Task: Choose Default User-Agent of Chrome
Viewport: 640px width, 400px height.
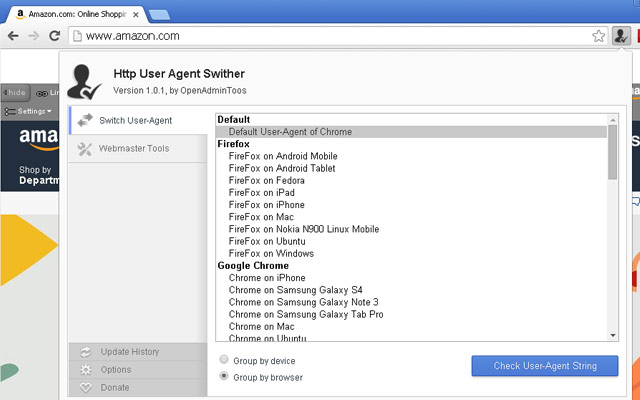Action: pos(290,132)
